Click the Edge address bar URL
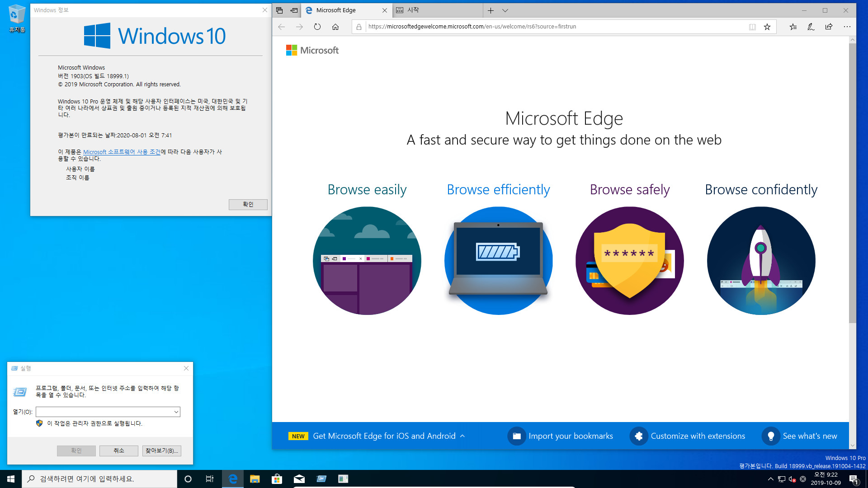The height and width of the screenshot is (488, 868). [x=472, y=27]
